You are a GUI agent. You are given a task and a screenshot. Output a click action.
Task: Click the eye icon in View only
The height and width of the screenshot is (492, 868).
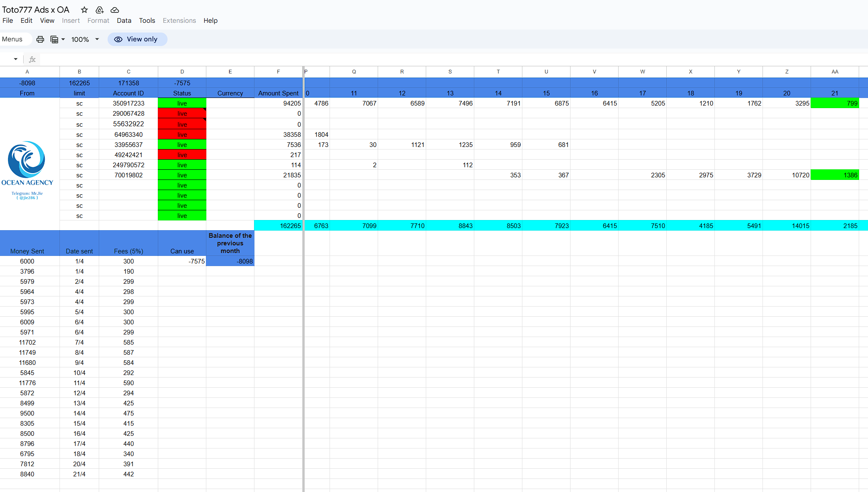(x=119, y=39)
